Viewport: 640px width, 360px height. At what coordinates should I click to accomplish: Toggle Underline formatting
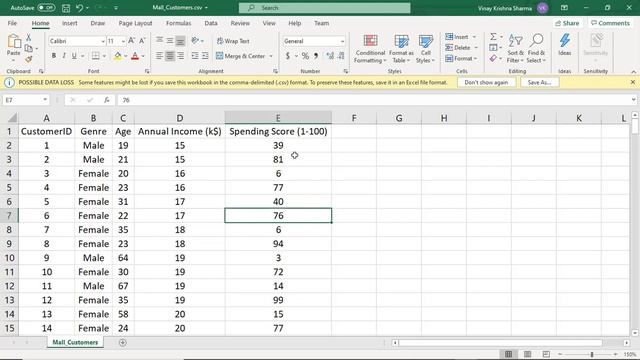[74, 56]
